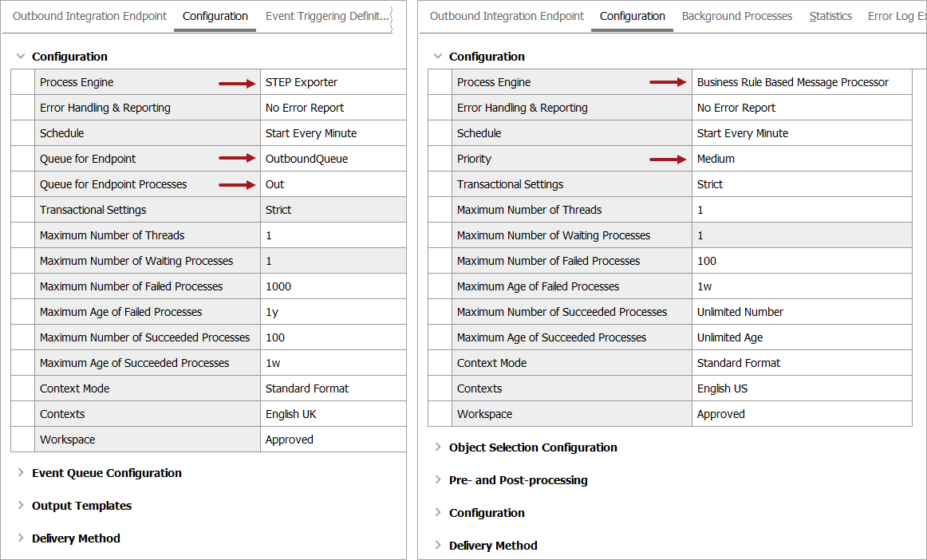Click the STEP Exporter process engine value
This screenshot has height=560, width=927.
[x=302, y=82]
